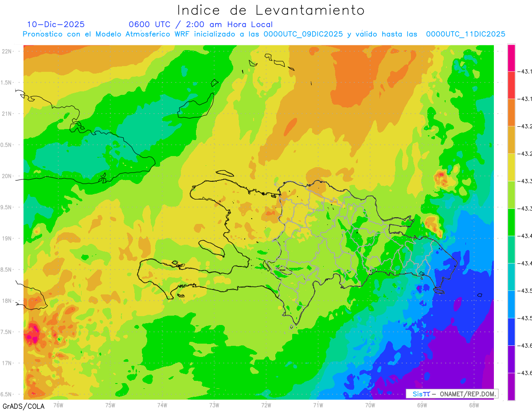This screenshot has width=532, height=411.
Task: Click the "GrADS/COLA" credit text
Action: [x=23, y=406]
